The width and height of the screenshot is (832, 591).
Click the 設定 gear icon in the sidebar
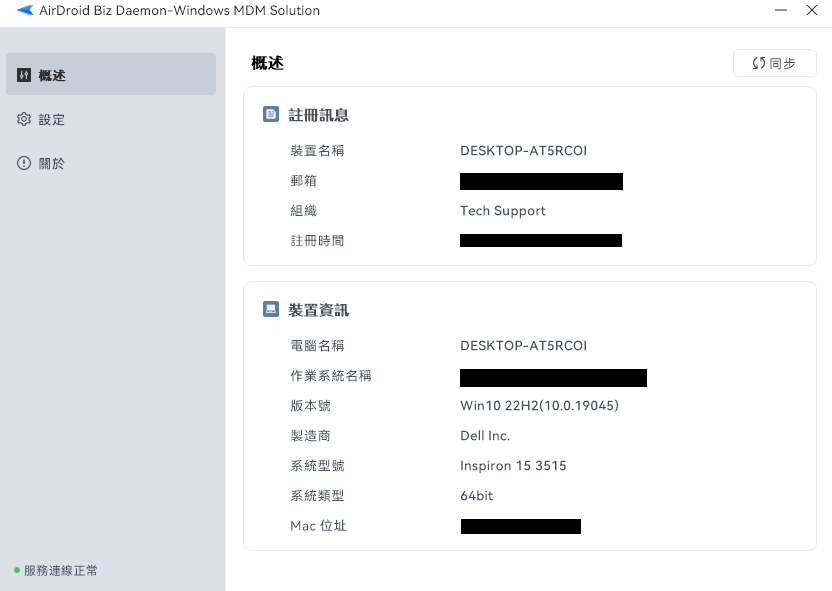tap(24, 119)
